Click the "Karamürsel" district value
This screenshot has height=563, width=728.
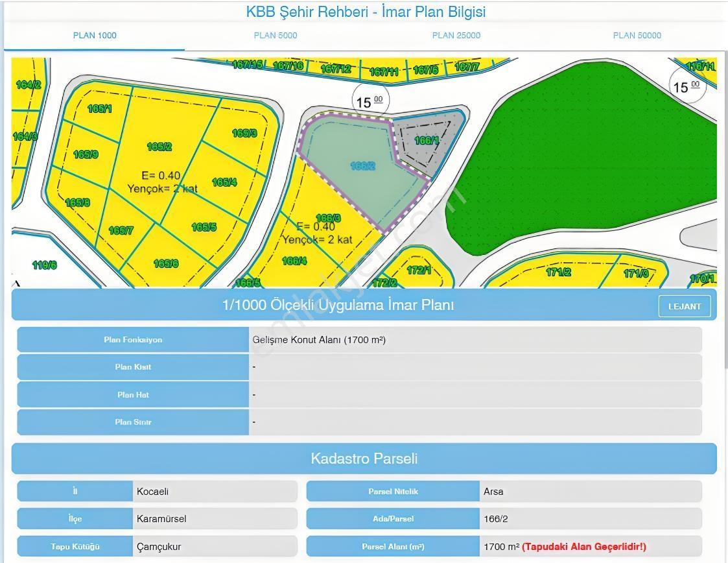click(161, 519)
